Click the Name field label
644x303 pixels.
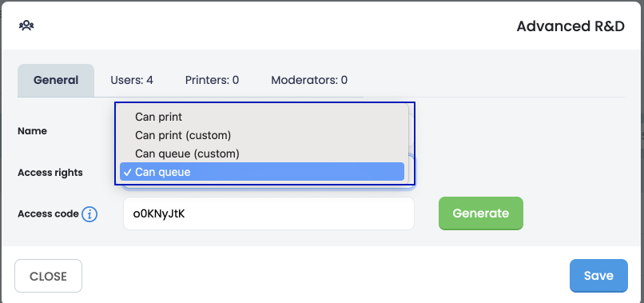click(33, 131)
